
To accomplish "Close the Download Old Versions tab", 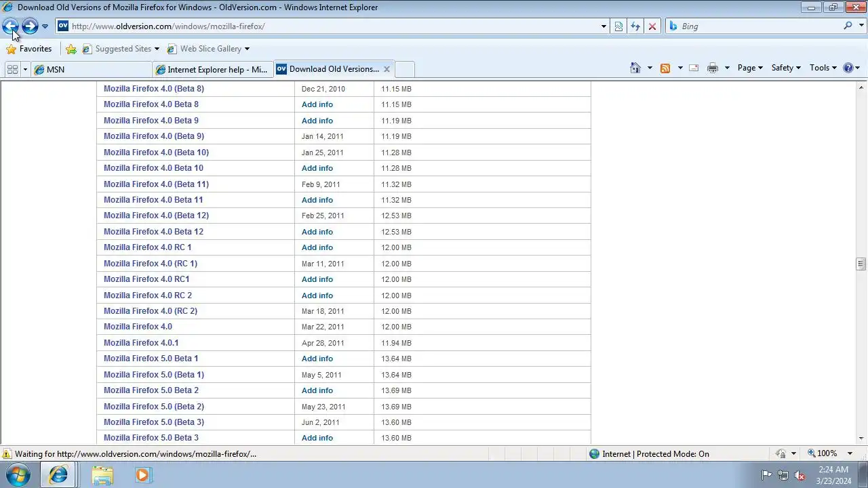I will click(387, 69).
